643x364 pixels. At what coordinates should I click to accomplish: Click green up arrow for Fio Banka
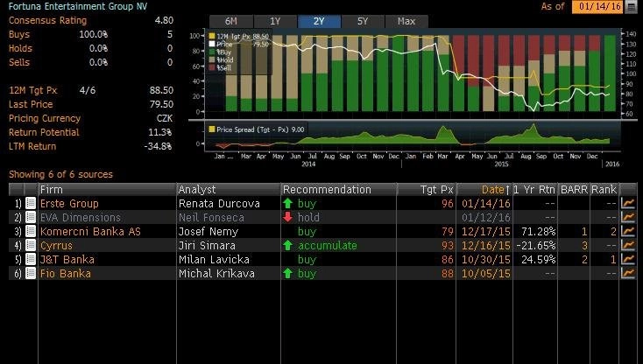tap(288, 273)
